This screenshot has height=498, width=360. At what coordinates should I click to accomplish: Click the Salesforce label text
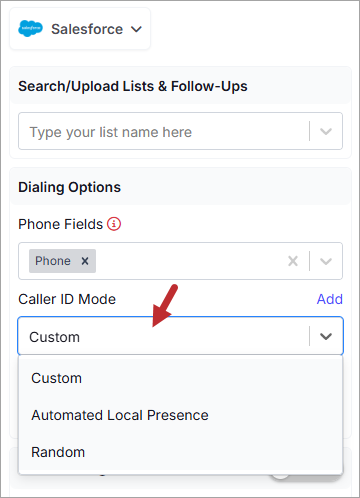[87, 29]
